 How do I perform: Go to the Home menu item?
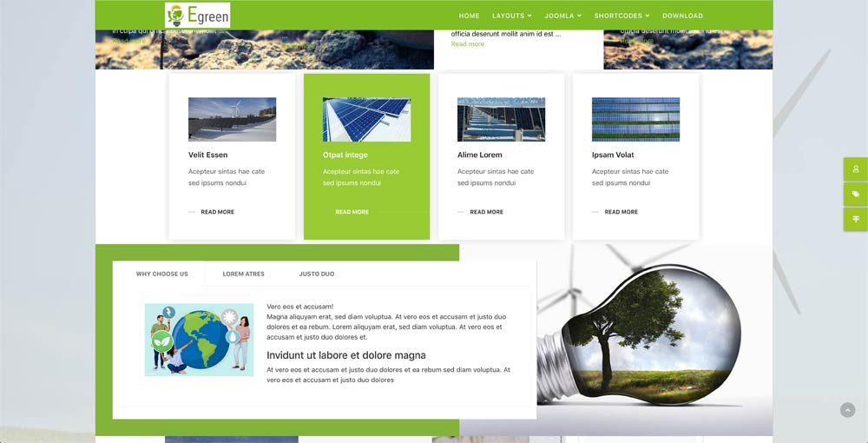pos(469,16)
